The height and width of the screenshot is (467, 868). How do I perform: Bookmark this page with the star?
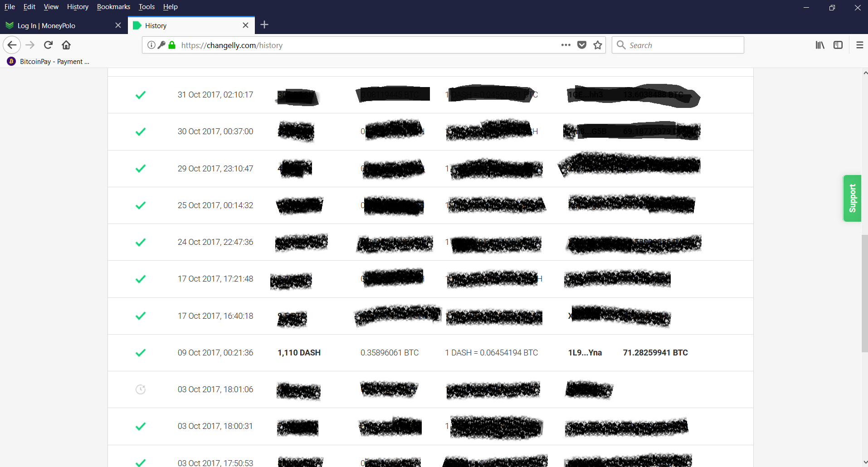point(598,45)
